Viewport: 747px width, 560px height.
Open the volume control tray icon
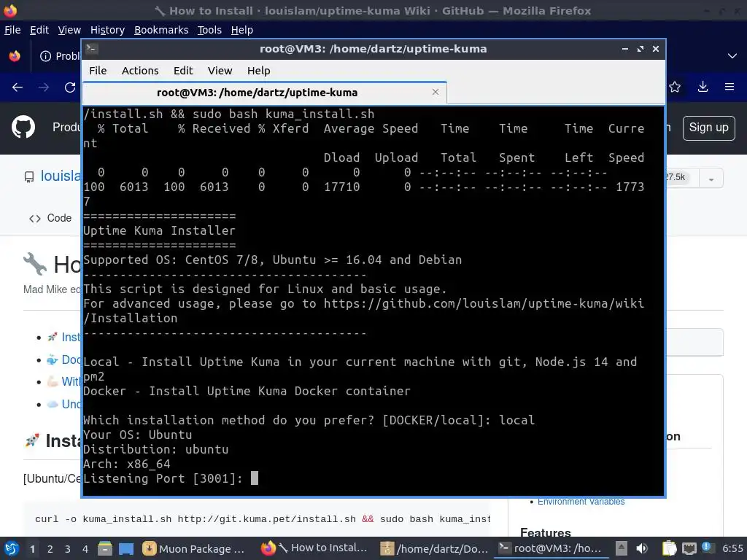[642, 548]
